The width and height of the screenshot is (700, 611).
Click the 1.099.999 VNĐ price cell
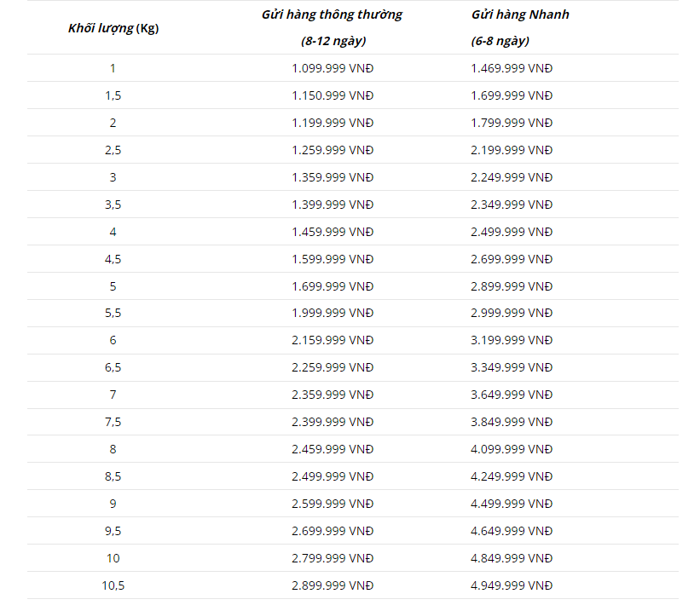(x=333, y=68)
